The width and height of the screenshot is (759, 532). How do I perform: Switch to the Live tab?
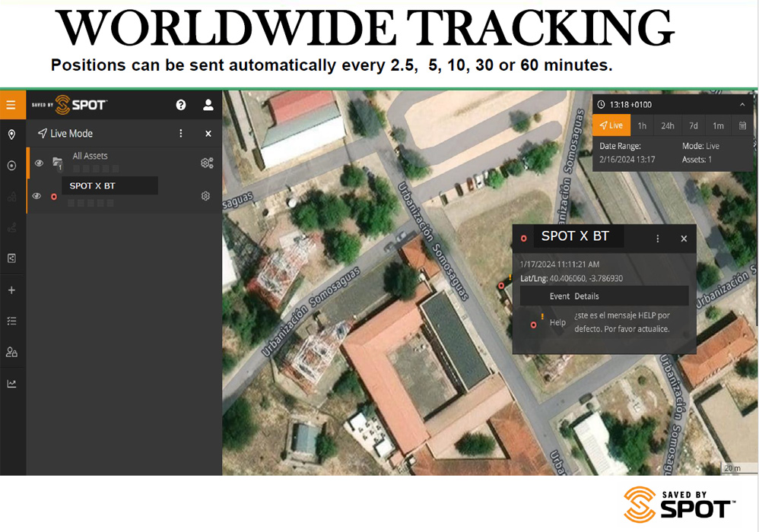pyautogui.click(x=611, y=125)
